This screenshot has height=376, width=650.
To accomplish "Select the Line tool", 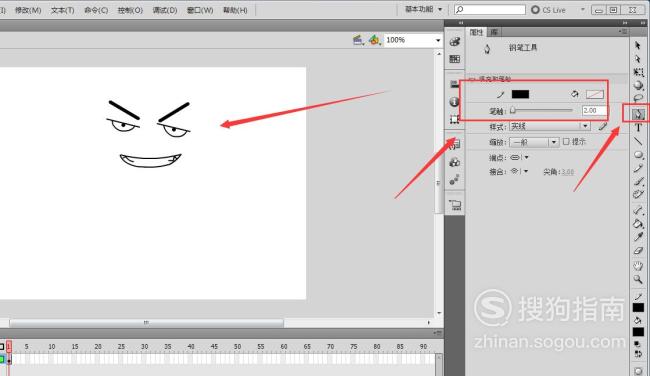I will (x=638, y=141).
